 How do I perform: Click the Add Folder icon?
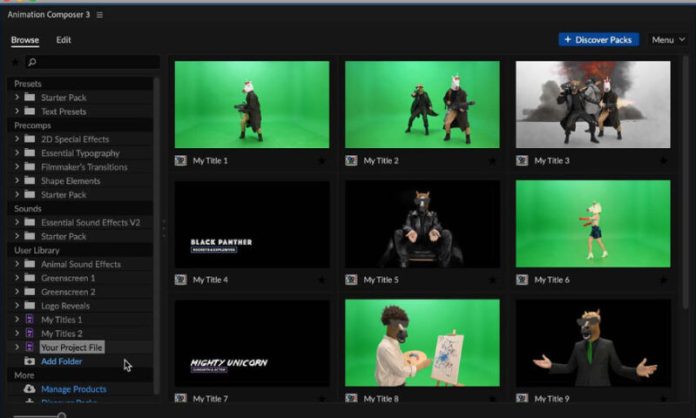click(x=29, y=361)
